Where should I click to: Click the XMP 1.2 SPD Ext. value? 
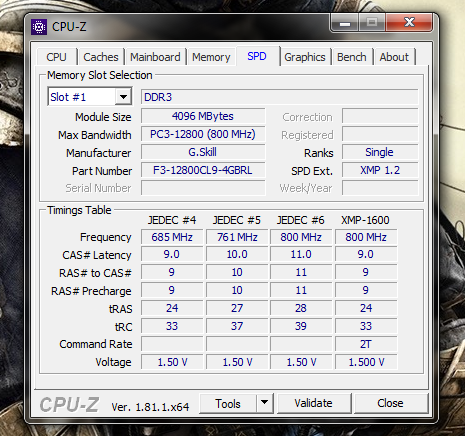pyautogui.click(x=380, y=170)
